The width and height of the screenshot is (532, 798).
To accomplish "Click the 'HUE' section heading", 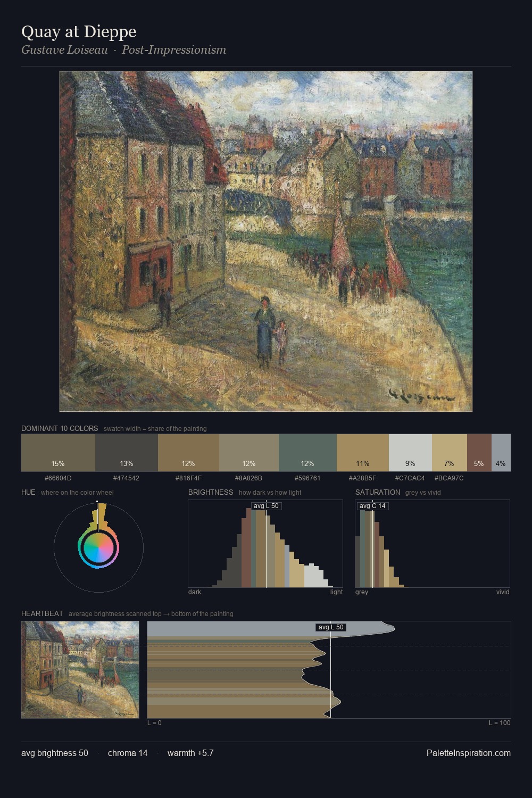I will (28, 492).
